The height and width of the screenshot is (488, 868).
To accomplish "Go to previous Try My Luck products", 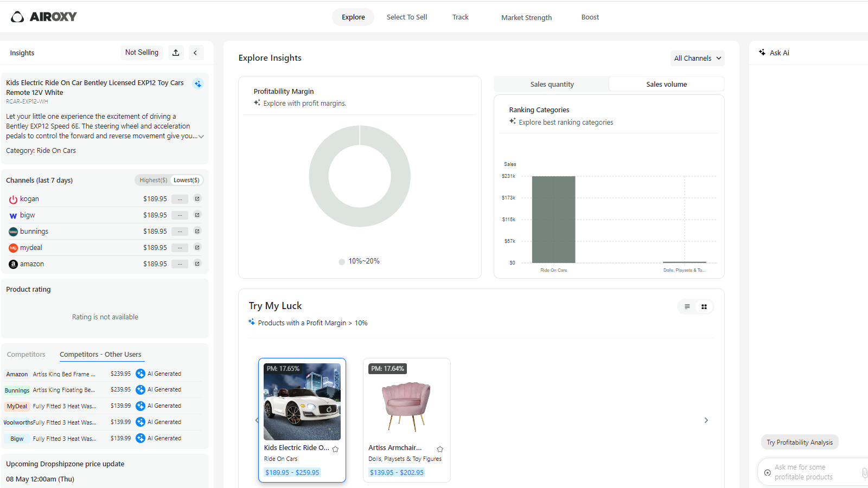I will [257, 420].
